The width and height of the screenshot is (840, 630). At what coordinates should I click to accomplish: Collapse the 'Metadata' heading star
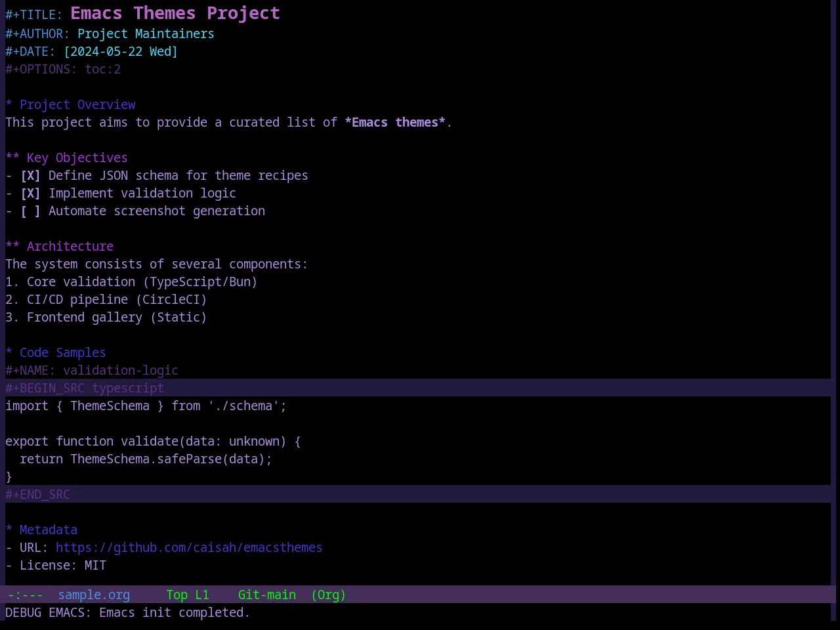point(9,530)
